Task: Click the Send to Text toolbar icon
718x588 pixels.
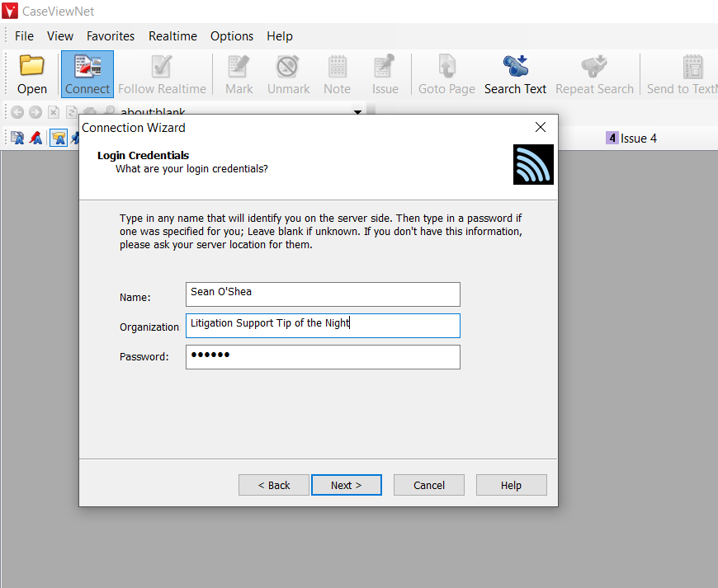Action: click(x=692, y=67)
